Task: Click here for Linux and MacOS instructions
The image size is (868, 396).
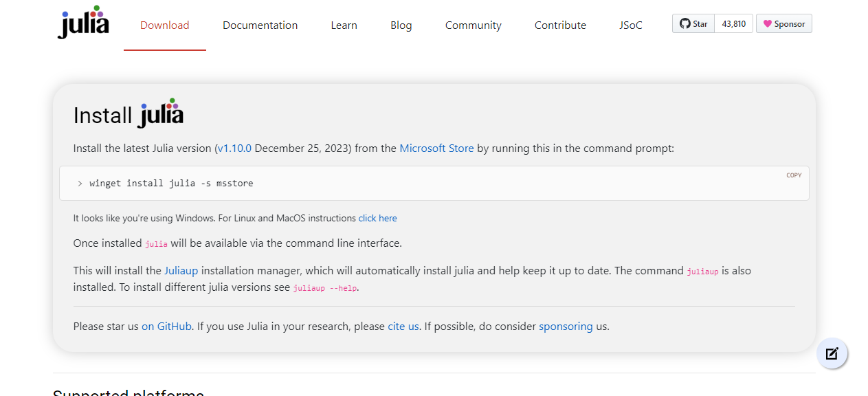Action: pos(377,218)
